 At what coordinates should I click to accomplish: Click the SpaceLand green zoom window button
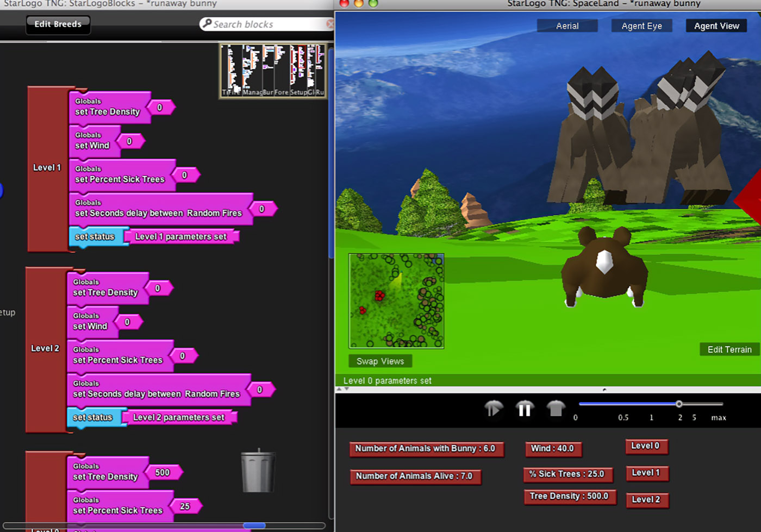pos(373,3)
